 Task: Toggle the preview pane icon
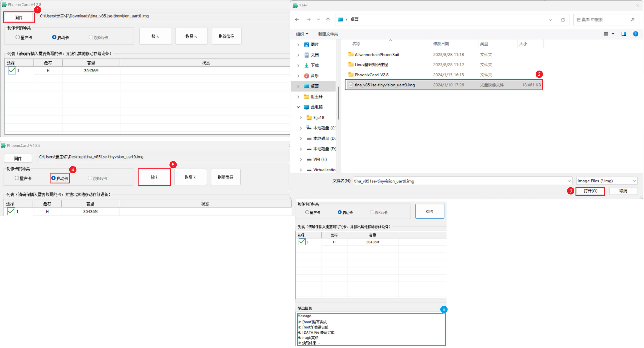(x=624, y=34)
